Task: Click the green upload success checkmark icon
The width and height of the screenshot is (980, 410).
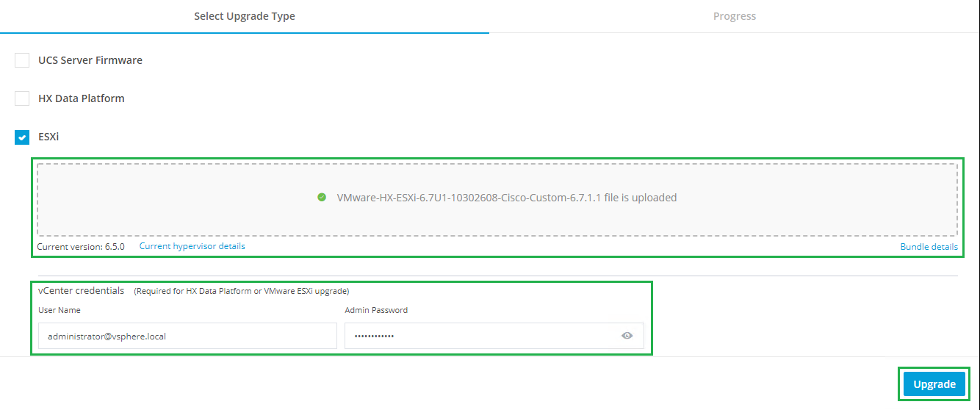Action: 322,197
